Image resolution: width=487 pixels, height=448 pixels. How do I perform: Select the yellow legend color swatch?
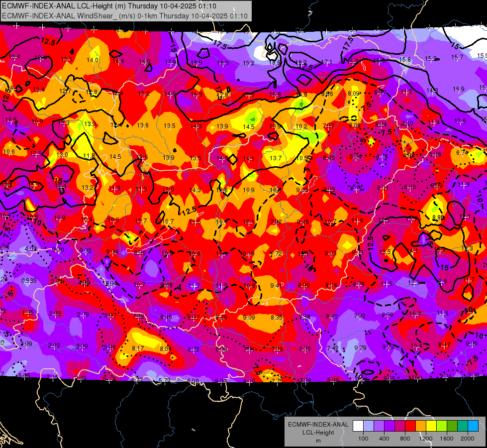click(431, 426)
